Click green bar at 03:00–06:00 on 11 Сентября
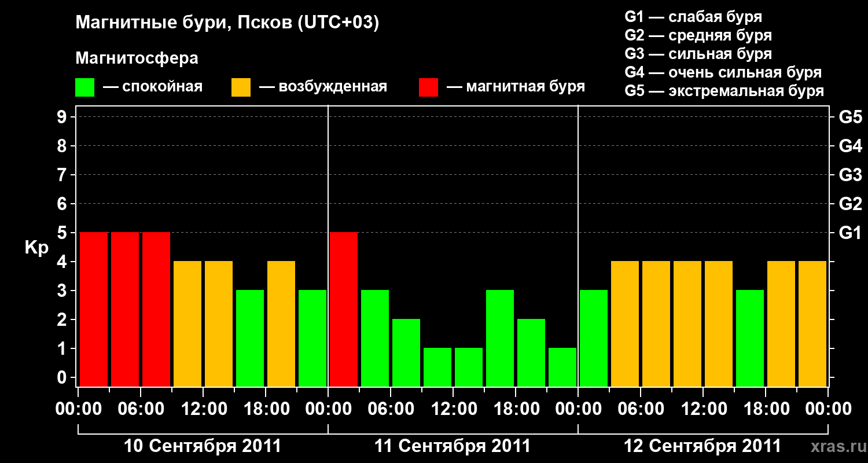 [x=375, y=338]
